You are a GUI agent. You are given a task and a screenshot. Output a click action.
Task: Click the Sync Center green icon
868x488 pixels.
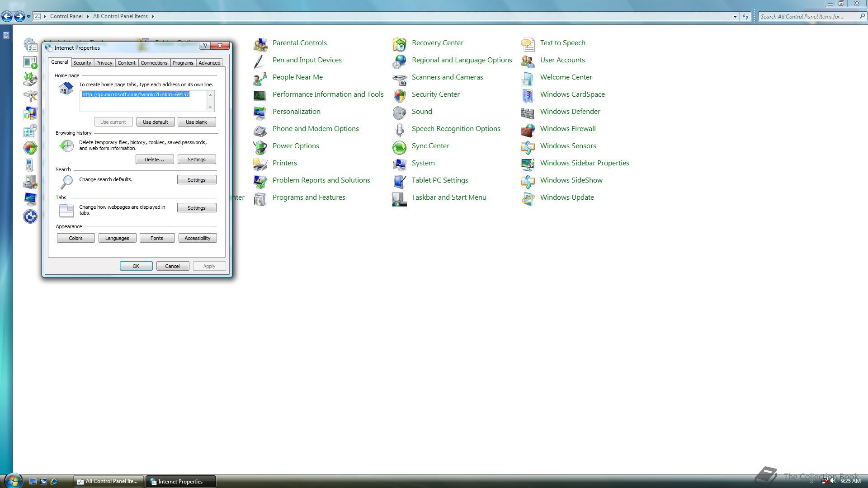click(x=399, y=147)
